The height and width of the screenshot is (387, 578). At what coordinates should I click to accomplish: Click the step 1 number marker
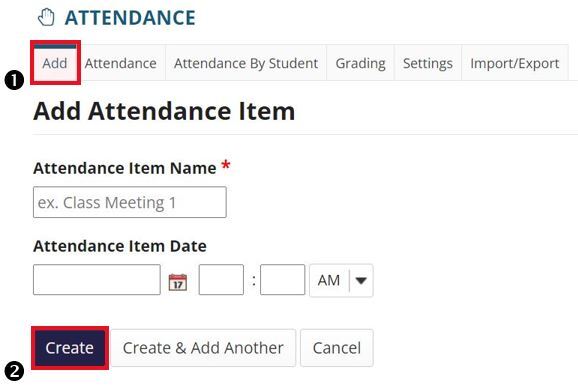[x=14, y=80]
